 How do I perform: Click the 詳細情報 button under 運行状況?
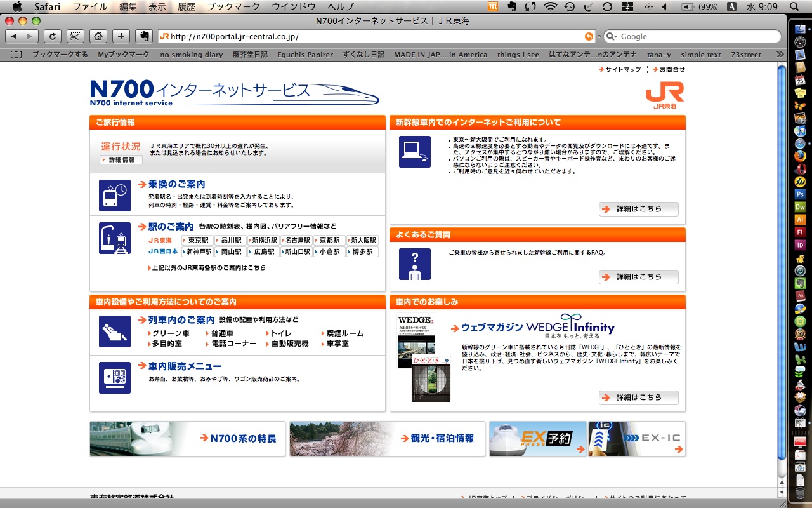point(121,160)
